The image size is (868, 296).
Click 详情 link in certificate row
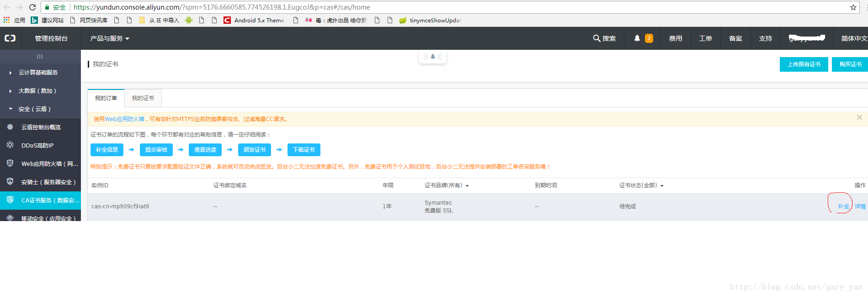[x=860, y=206]
